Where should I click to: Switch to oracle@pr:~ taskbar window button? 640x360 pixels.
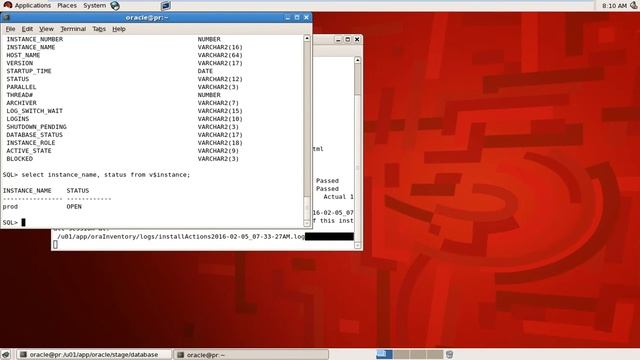[251, 354]
